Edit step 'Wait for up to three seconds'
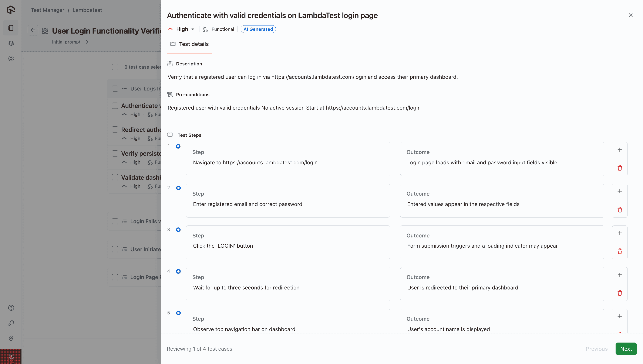 tap(288, 284)
